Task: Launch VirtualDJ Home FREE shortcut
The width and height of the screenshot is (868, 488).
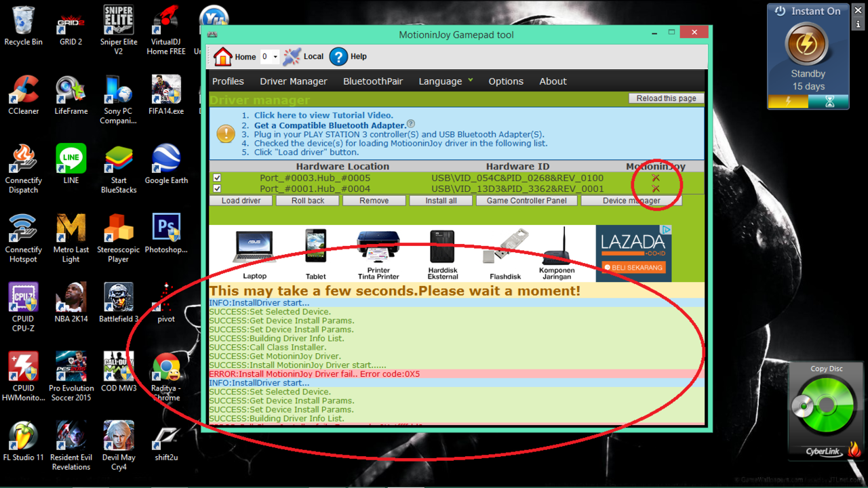Action: click(166, 30)
